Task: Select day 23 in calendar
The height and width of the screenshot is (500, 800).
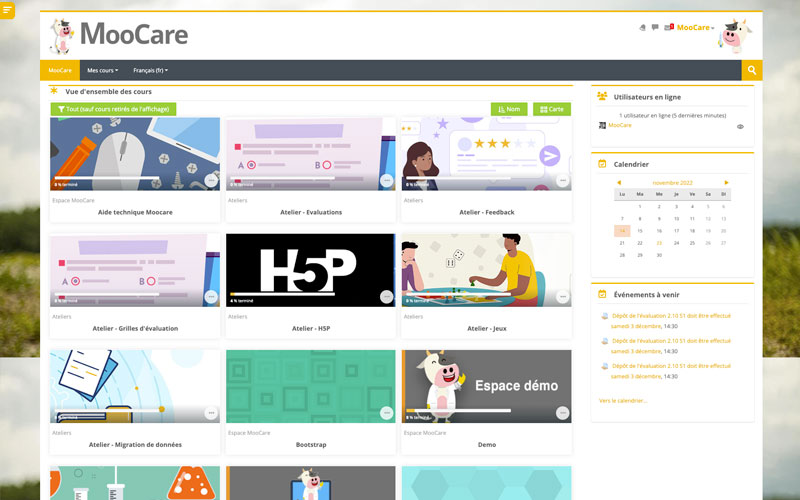Action: tap(659, 243)
